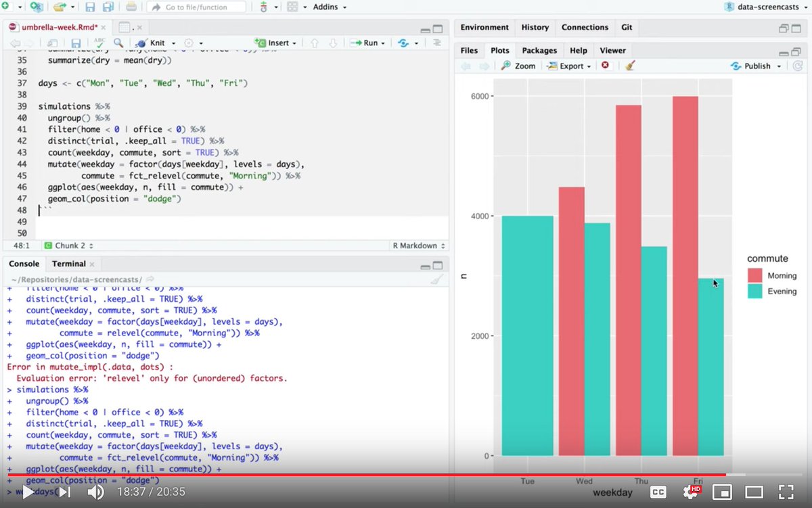Open the workspace panes grid icon

(292, 7)
